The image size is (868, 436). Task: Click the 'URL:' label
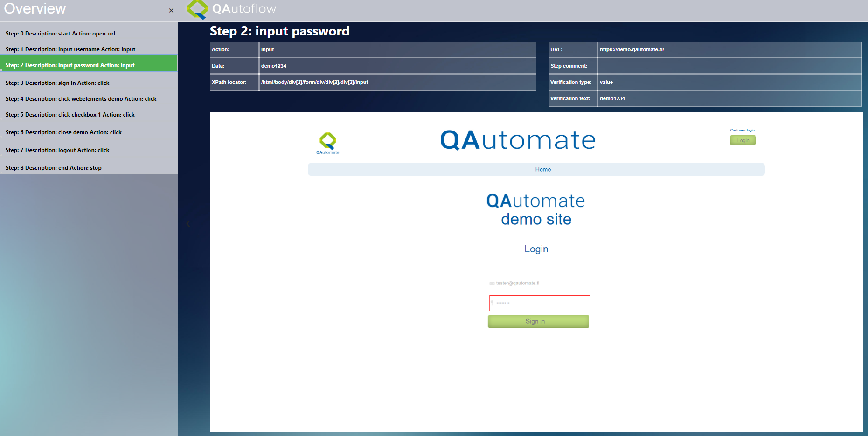tap(556, 49)
